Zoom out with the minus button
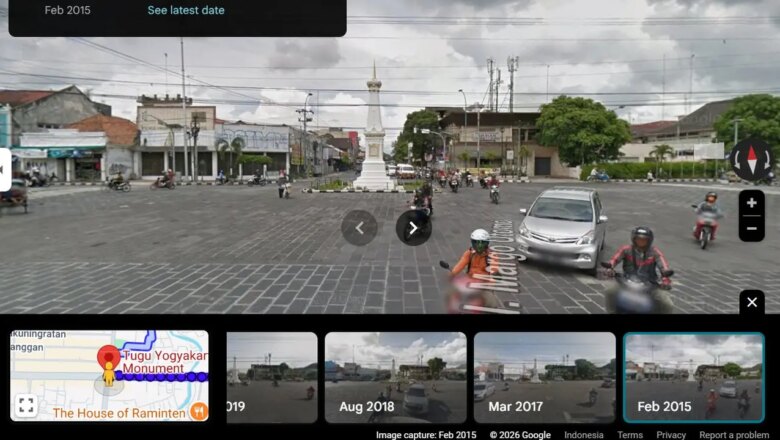Screen dimensions: 780x440 point(752,229)
